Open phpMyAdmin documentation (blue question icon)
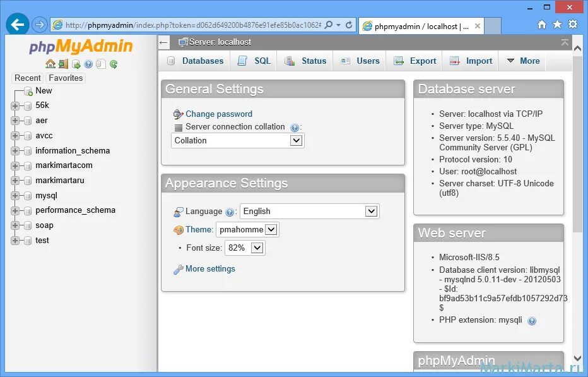 click(x=88, y=64)
